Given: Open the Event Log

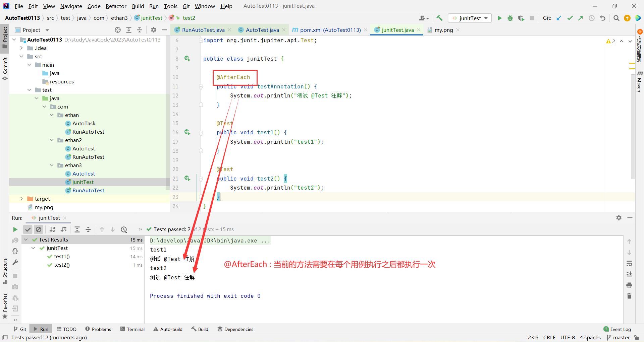Looking at the screenshot, I should click(617, 329).
